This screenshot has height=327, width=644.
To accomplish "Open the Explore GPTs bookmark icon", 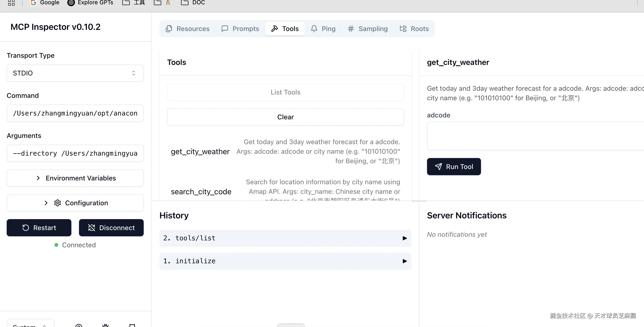I will pyautogui.click(x=71, y=3).
